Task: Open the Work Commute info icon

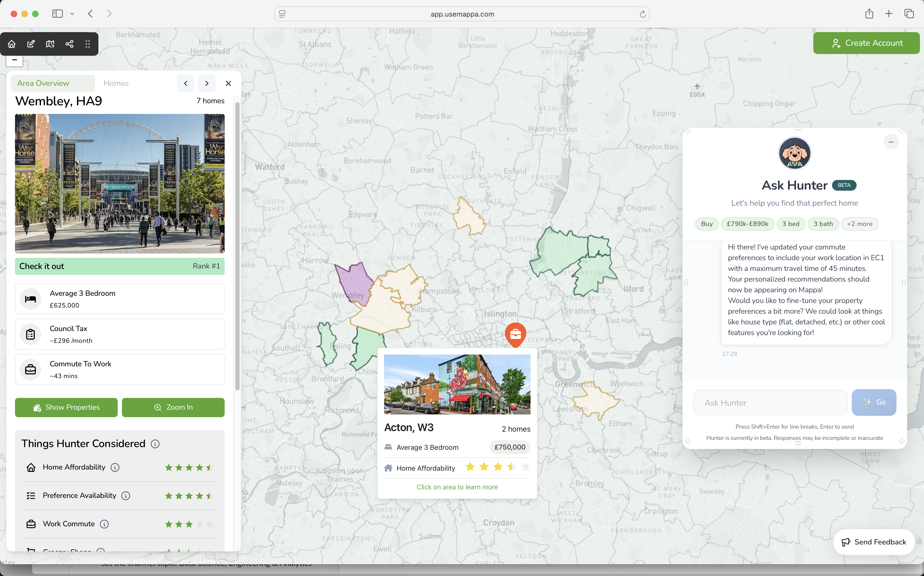Action: coord(104,524)
